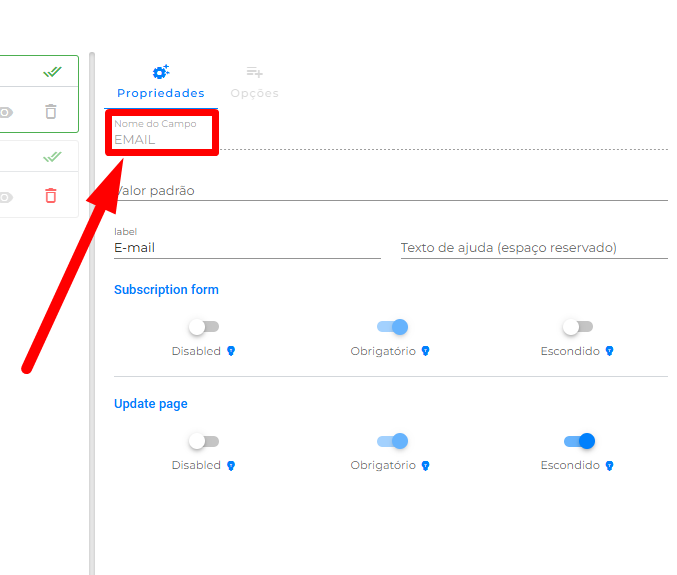The image size is (677, 575).
Task: Turn off Escondido switch under Update page
Action: click(580, 441)
